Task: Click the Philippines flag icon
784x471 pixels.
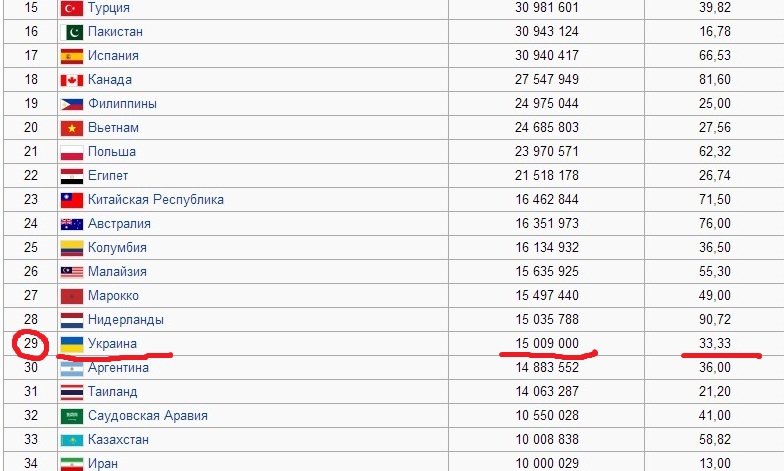Action: coord(71,104)
